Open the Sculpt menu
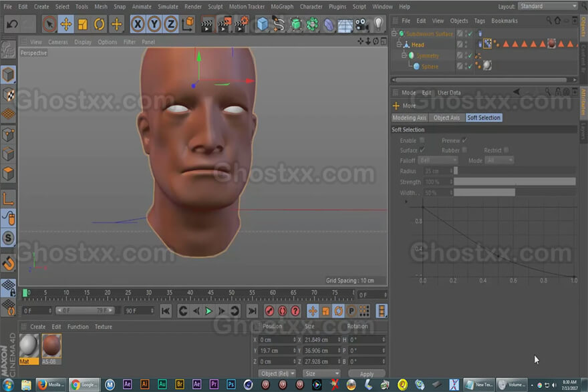The image size is (588, 392). coord(215,7)
